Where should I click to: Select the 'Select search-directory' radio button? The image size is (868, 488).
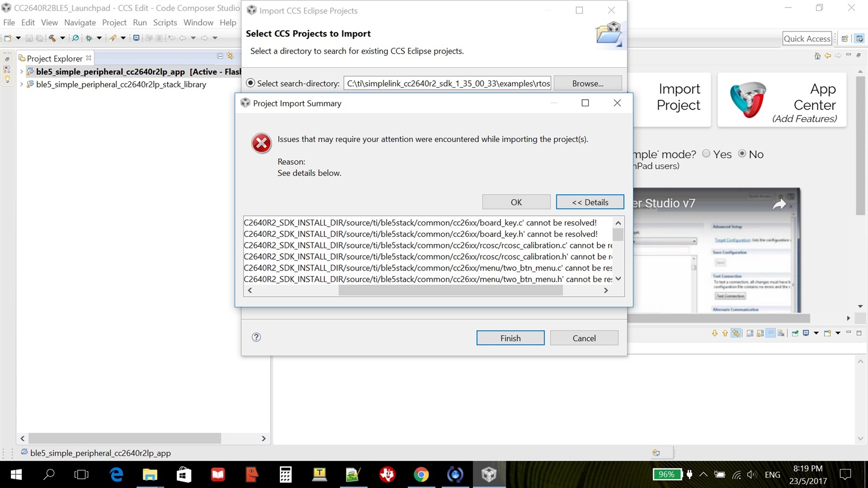click(x=251, y=83)
